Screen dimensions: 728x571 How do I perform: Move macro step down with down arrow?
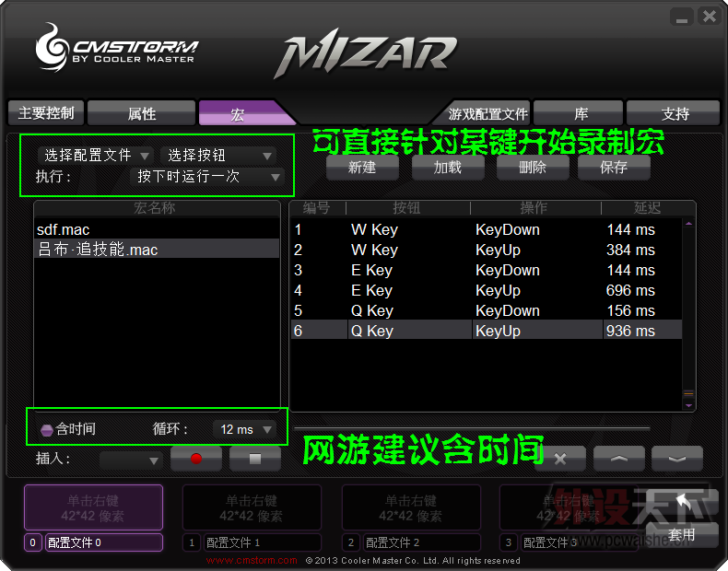[x=677, y=459]
